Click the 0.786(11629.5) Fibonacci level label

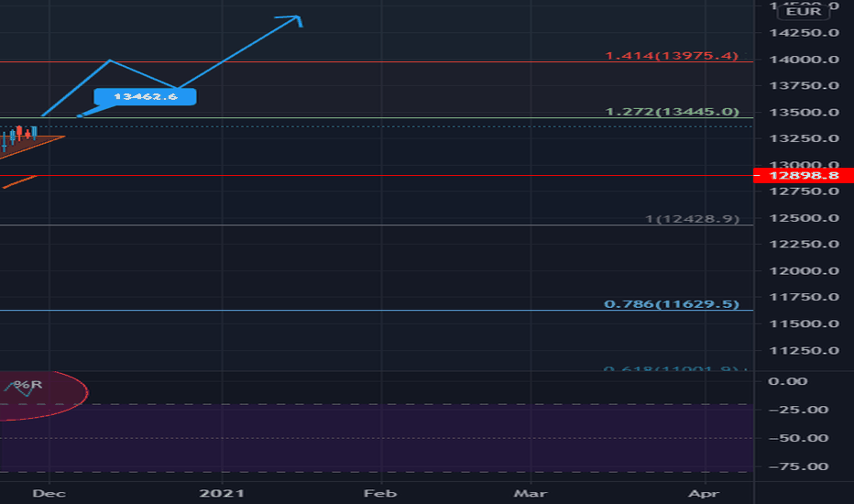[672, 304]
